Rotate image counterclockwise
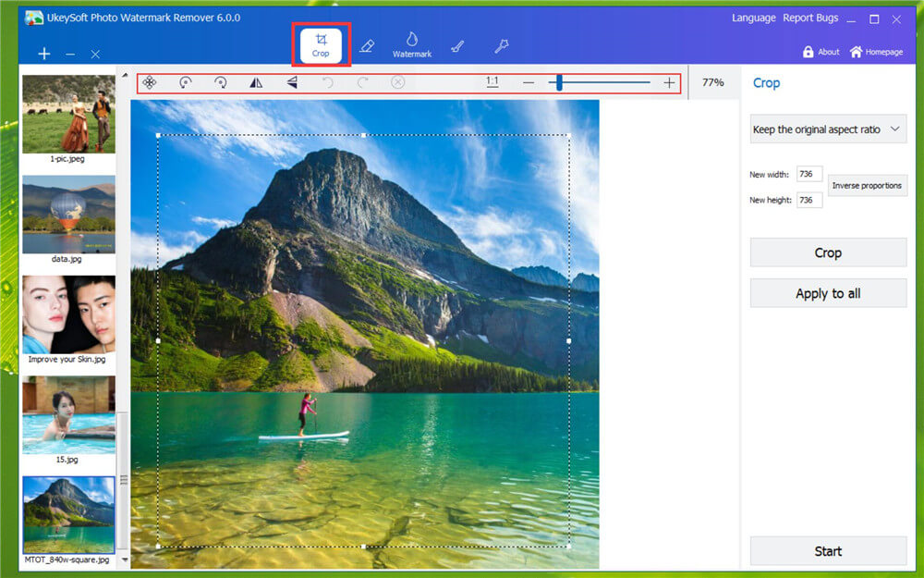924x578 pixels. coord(185,82)
